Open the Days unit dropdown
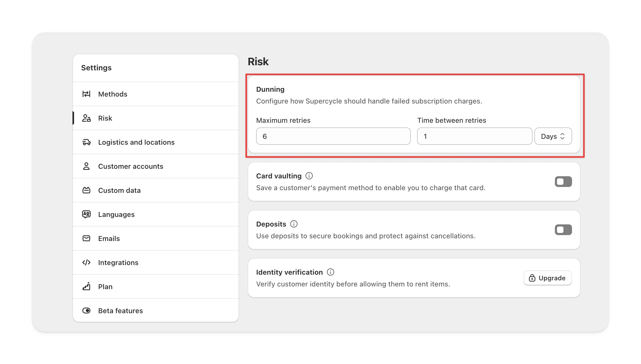 pos(553,136)
